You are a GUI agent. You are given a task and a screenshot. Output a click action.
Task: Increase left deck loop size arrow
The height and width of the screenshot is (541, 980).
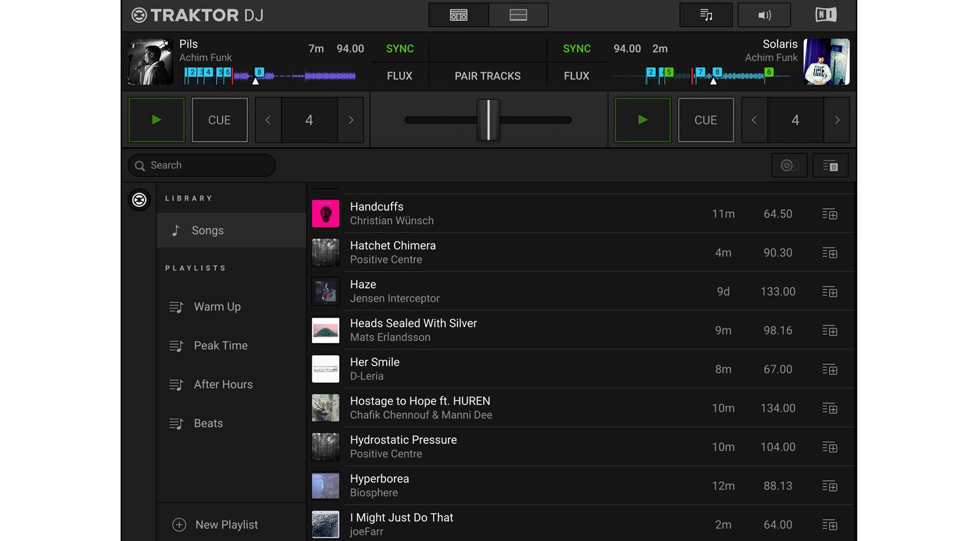click(x=351, y=120)
